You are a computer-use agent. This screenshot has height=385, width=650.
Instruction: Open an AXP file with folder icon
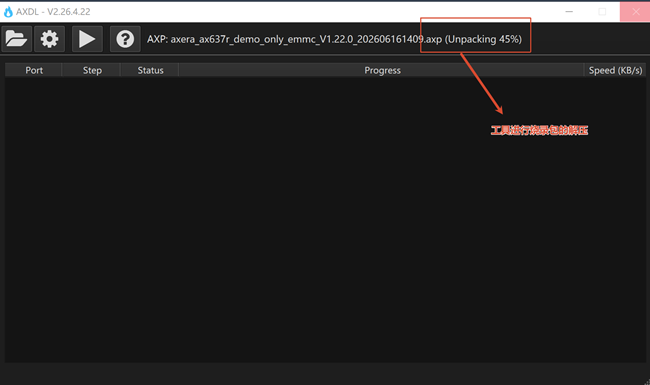pyautogui.click(x=17, y=39)
